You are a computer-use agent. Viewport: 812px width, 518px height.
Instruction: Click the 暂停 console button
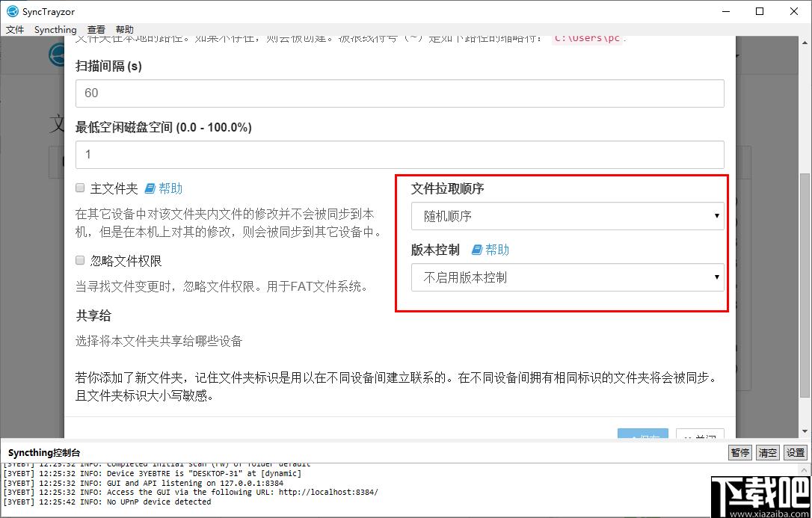click(x=740, y=453)
